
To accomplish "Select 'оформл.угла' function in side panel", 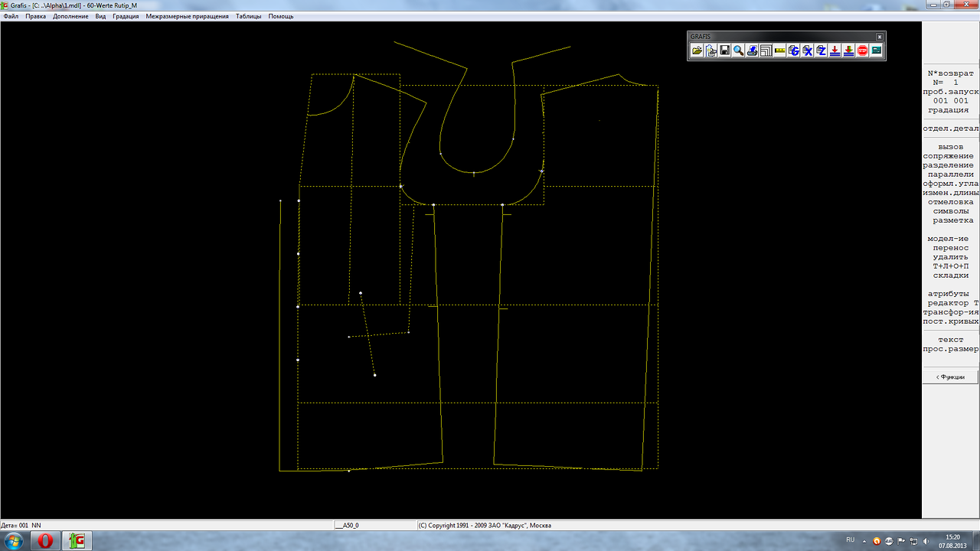I will [x=951, y=184].
